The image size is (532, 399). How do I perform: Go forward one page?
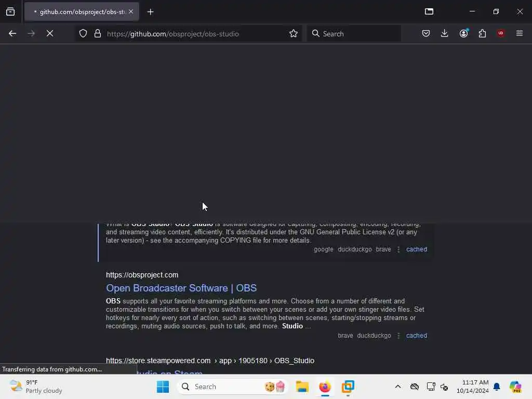tap(31, 33)
